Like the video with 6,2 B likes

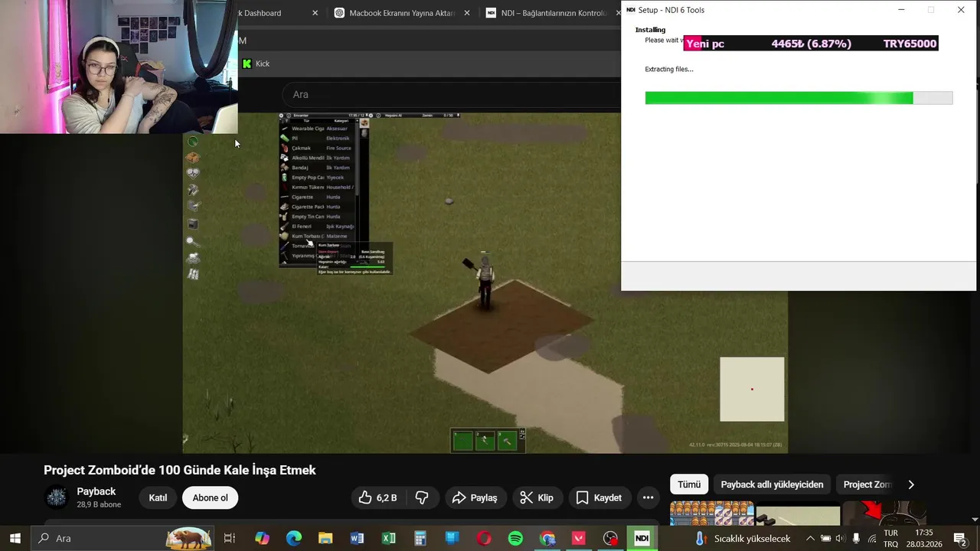[x=378, y=497]
